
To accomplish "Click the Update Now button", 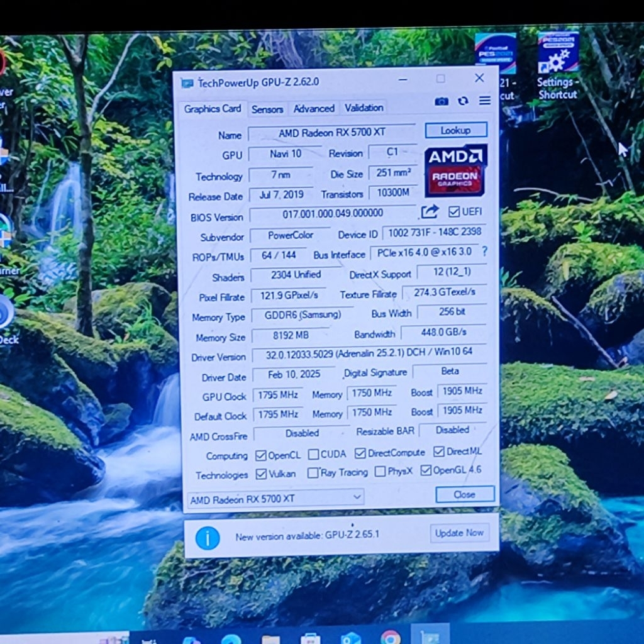I will pos(459,533).
